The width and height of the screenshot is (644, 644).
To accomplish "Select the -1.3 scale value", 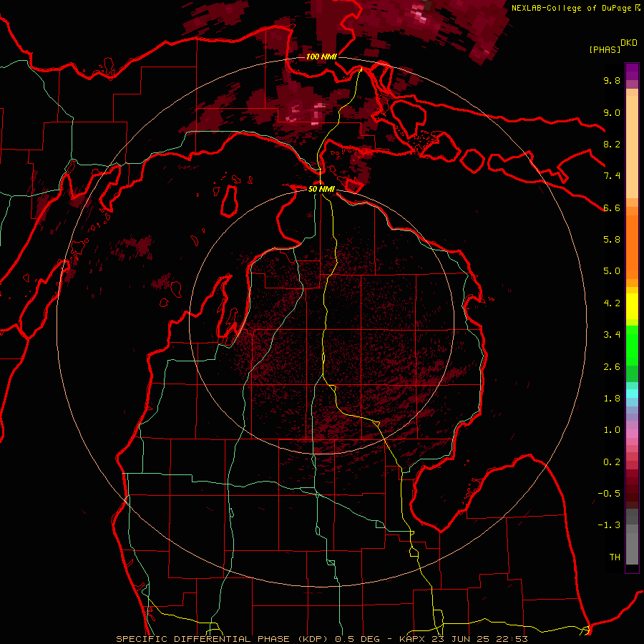I will [x=609, y=525].
